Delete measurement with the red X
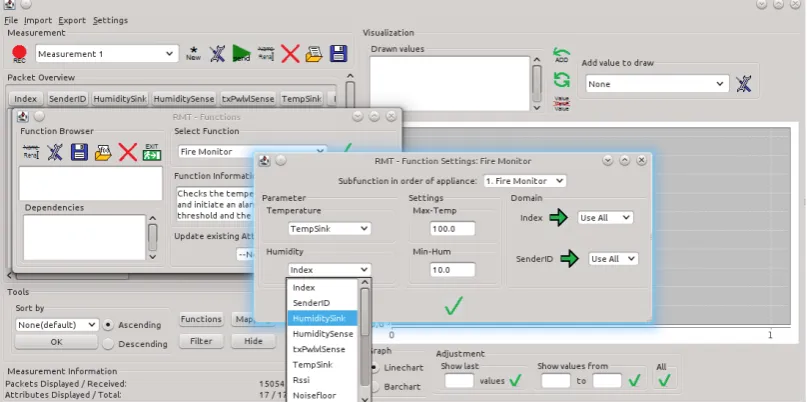 pos(290,54)
